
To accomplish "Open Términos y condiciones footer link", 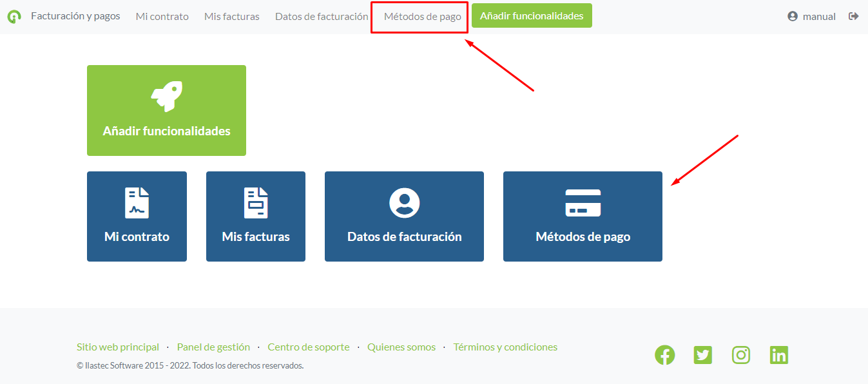I will 505,347.
